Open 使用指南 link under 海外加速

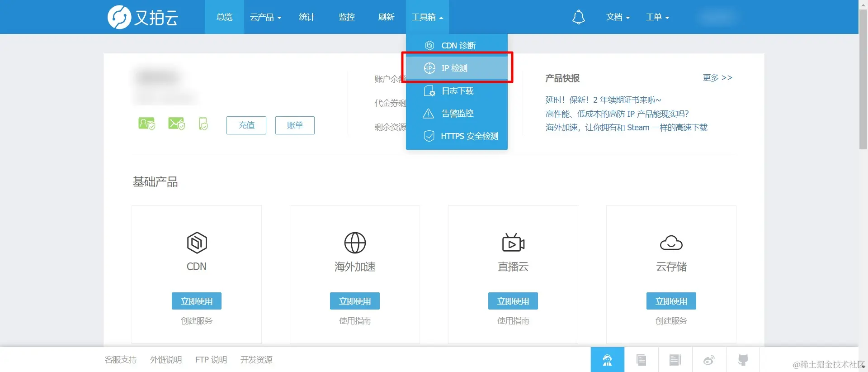355,321
